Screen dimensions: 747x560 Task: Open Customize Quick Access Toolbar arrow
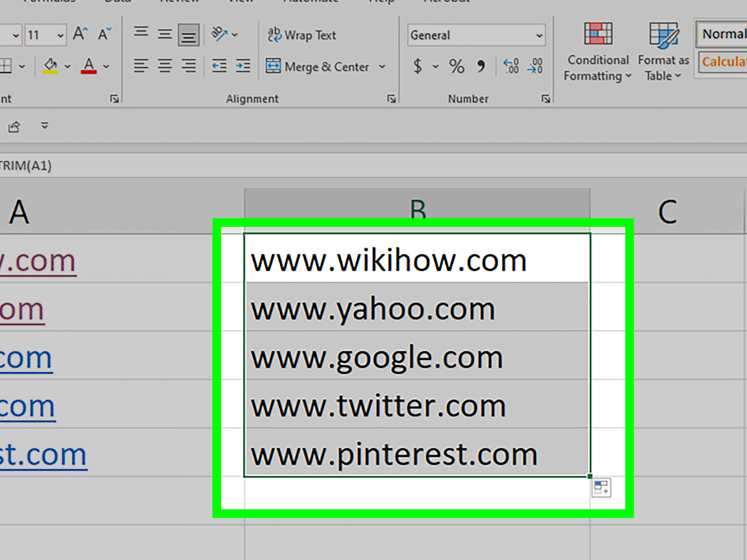point(44,126)
